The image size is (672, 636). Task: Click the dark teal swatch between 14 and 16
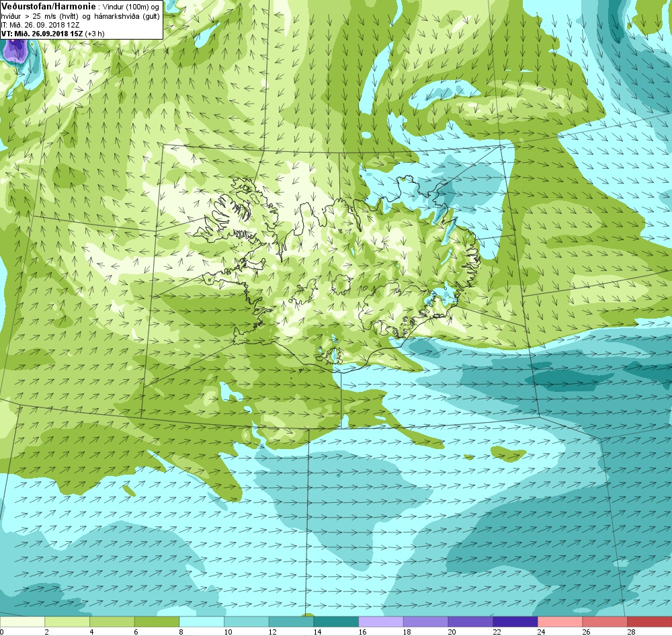336,622
